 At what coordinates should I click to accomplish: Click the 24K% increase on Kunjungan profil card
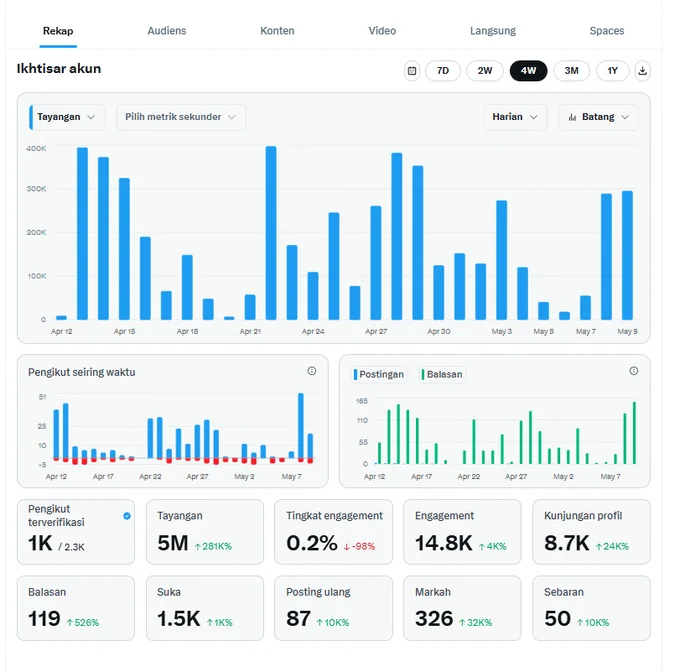pos(612,546)
